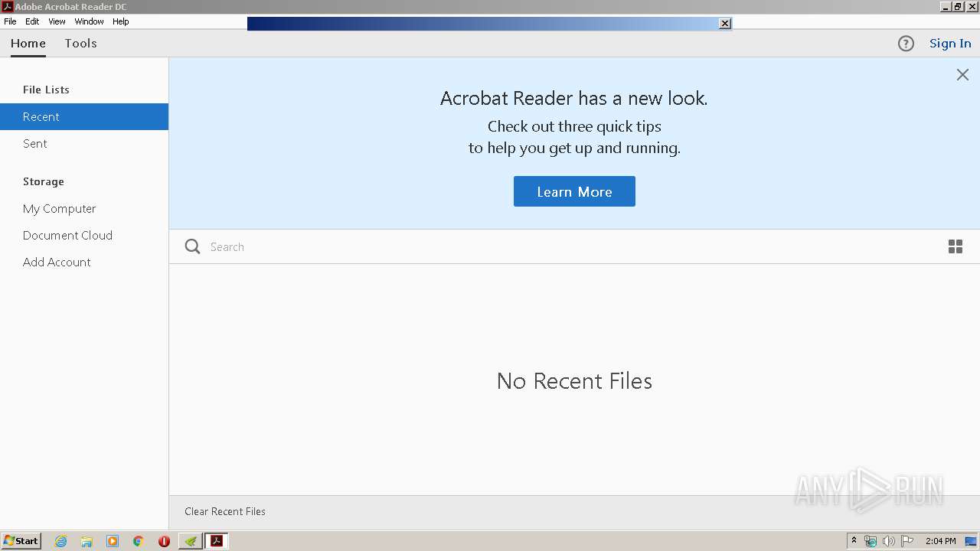Click the Sign In link

click(x=950, y=44)
